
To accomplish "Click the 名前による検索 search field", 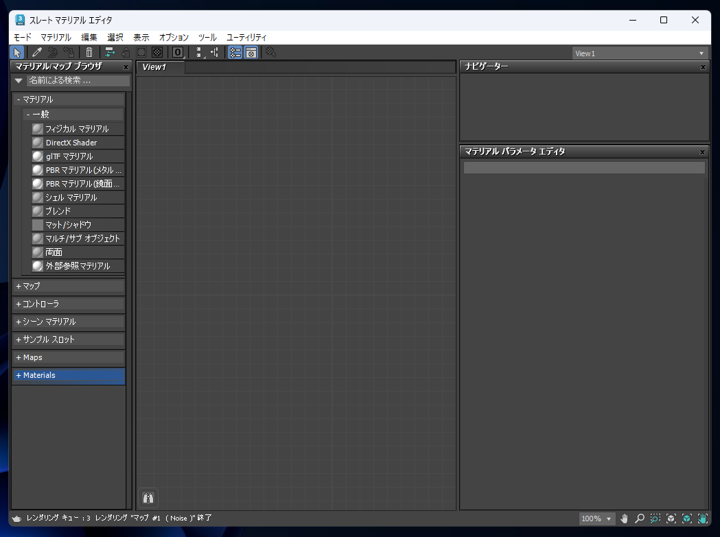I will tap(78, 80).
